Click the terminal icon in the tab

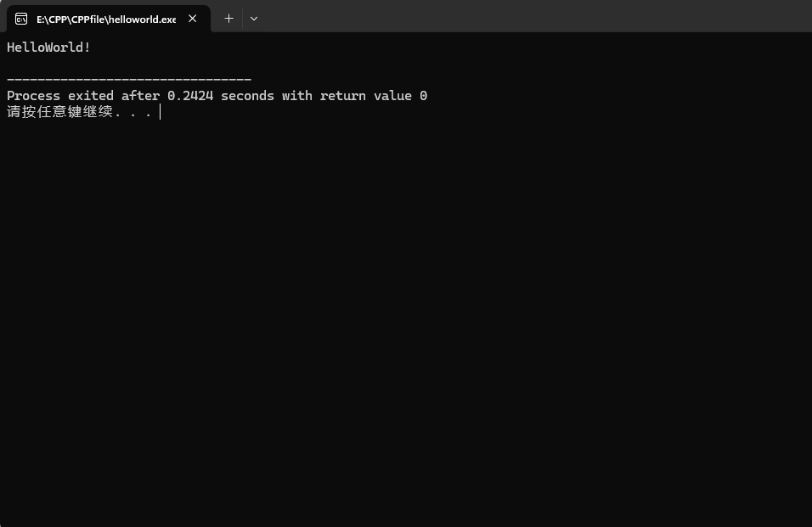(21, 19)
